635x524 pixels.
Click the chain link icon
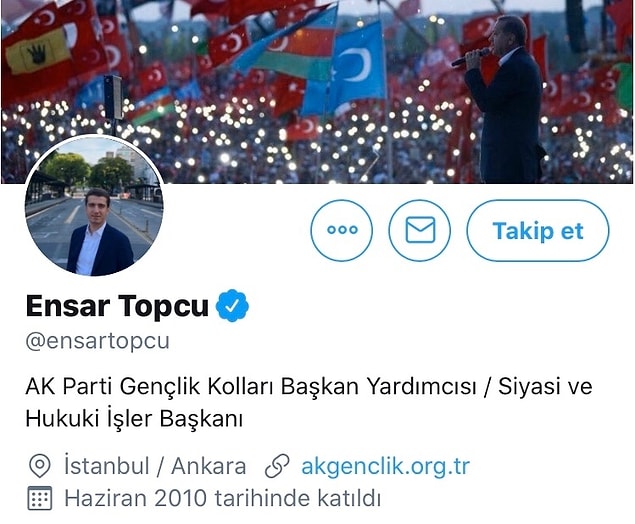277,466
